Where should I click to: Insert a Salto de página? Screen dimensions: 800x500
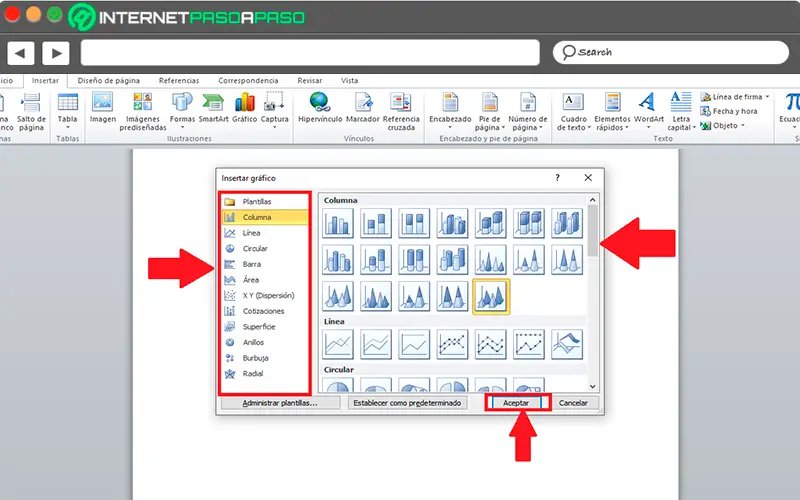click(x=31, y=111)
